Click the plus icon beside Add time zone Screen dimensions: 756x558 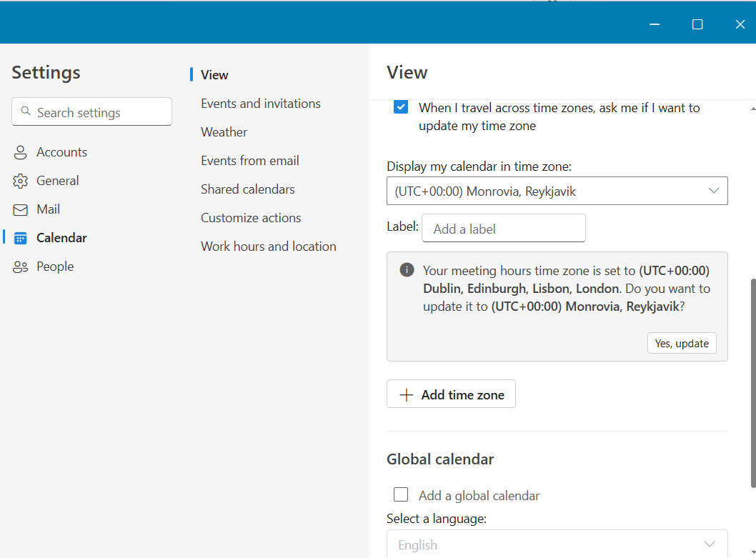[407, 395]
